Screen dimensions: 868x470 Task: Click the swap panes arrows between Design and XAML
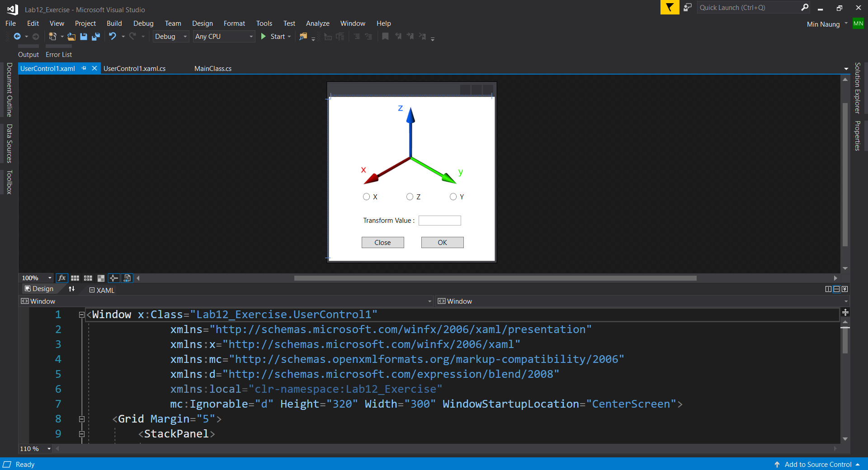click(x=72, y=290)
